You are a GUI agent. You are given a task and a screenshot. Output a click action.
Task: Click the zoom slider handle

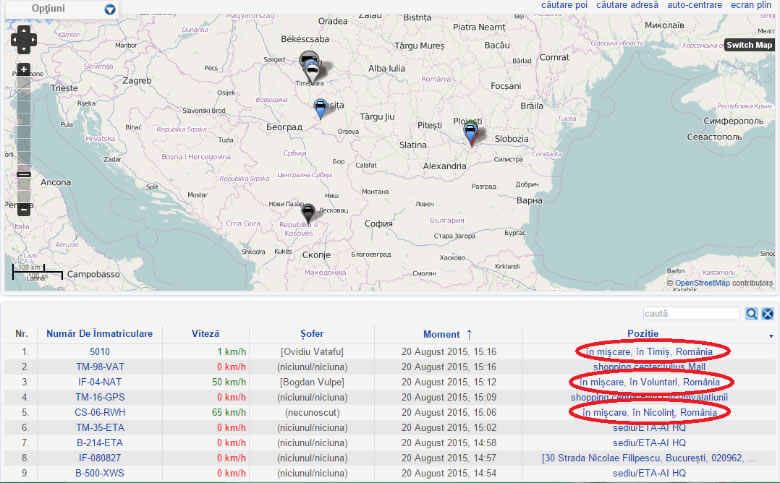tap(24, 174)
